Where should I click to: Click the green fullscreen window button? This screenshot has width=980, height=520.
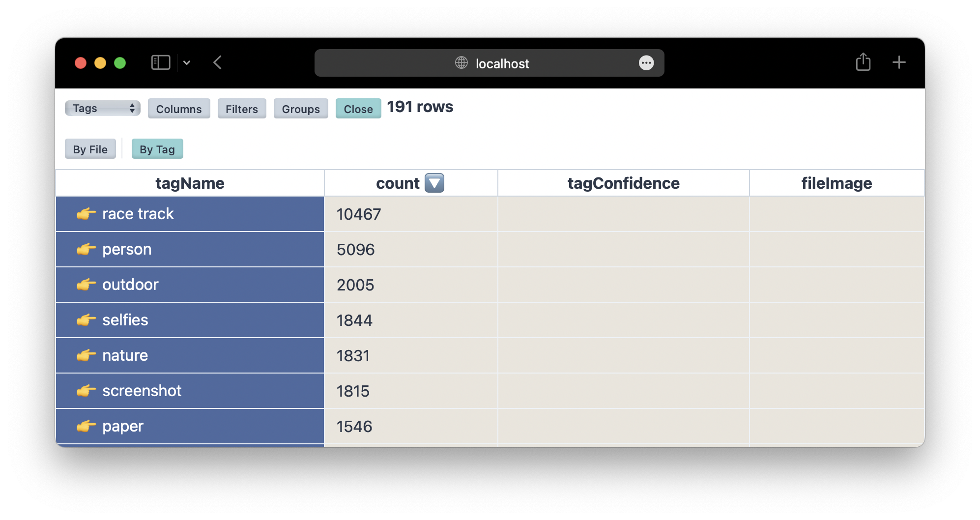coord(120,63)
